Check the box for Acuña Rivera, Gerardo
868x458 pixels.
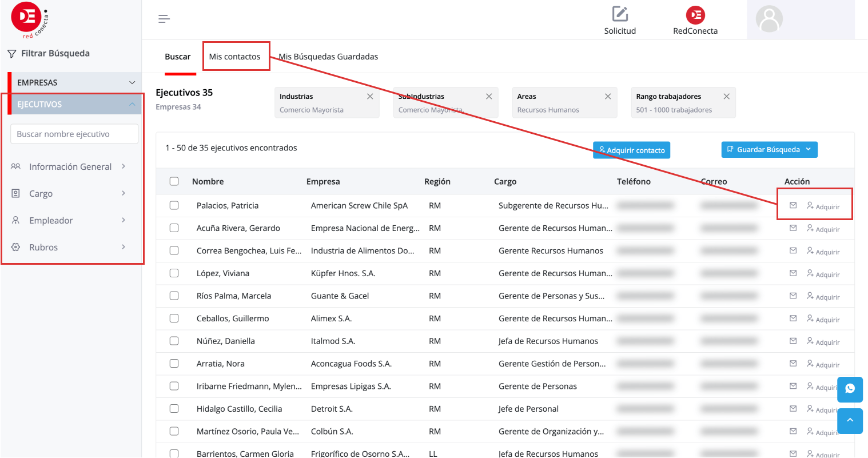click(x=174, y=228)
